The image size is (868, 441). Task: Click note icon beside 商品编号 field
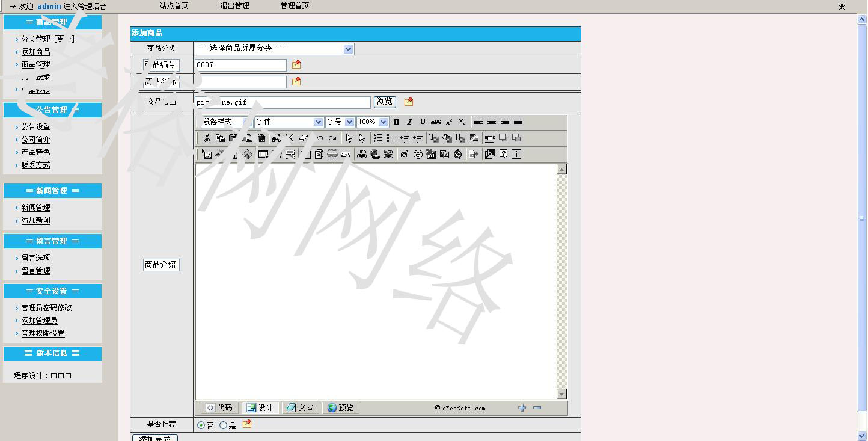tap(296, 64)
